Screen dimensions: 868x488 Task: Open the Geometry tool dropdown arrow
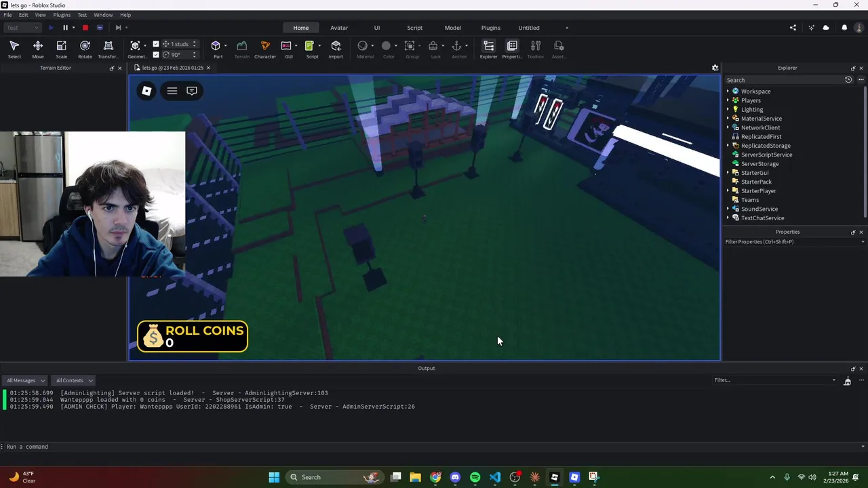pyautogui.click(x=146, y=46)
